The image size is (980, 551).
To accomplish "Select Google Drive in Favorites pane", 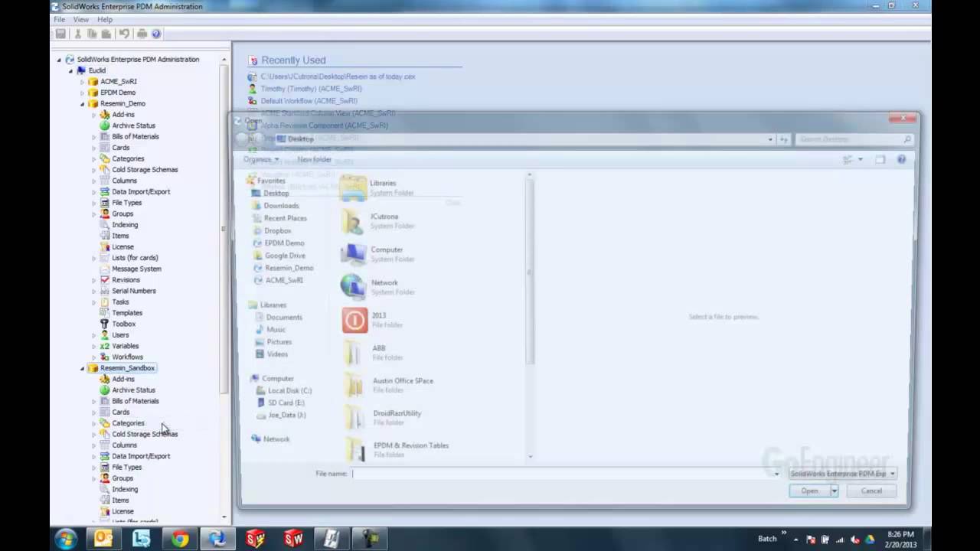I will click(x=284, y=256).
